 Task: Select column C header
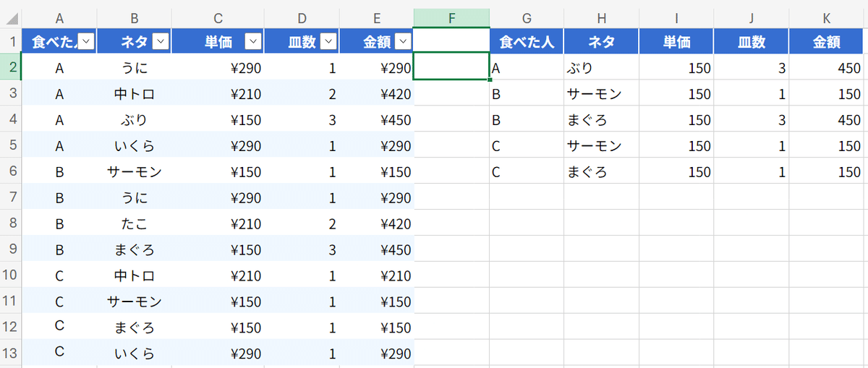click(x=218, y=18)
